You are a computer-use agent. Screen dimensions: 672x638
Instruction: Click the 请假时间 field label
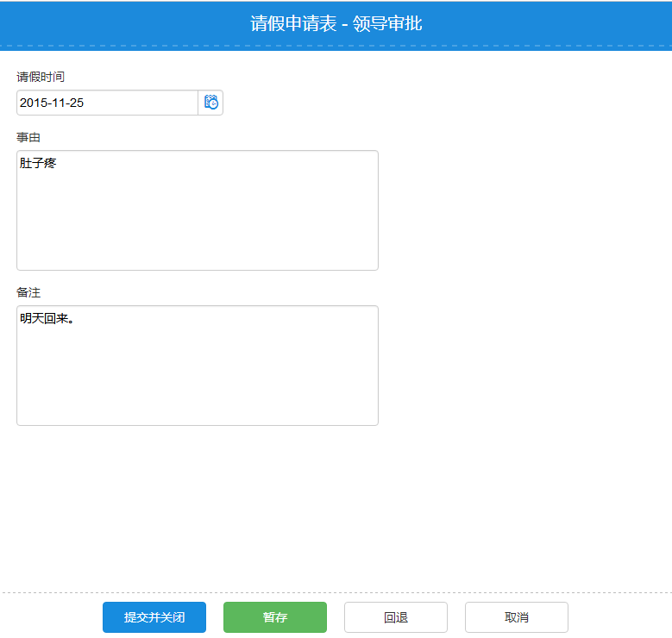[41, 77]
